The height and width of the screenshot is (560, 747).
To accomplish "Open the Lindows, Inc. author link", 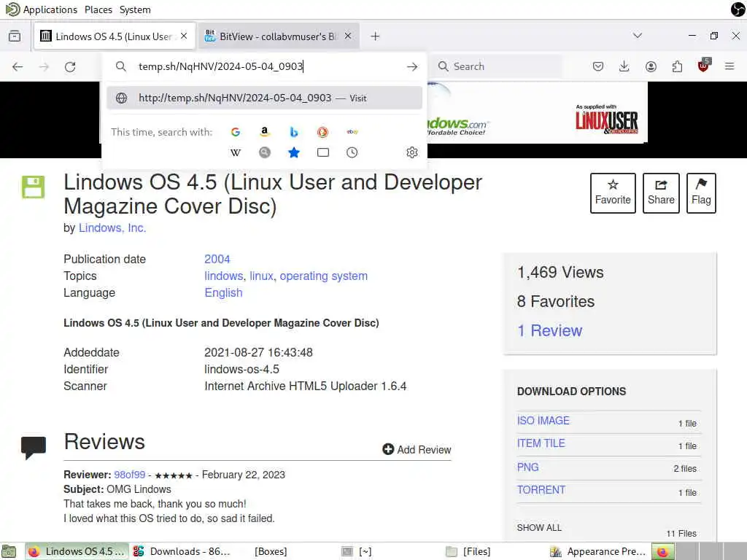I will pos(112,227).
